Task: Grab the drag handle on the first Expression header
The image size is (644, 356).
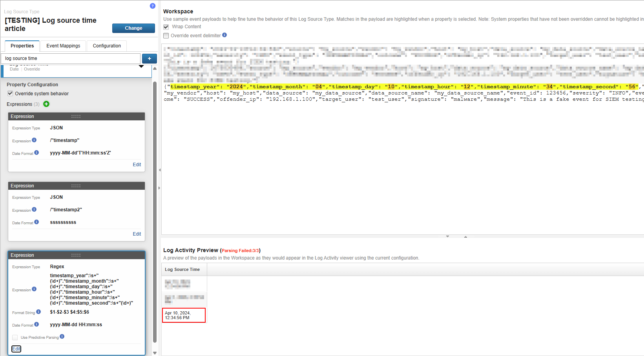Action: pyautogui.click(x=76, y=116)
